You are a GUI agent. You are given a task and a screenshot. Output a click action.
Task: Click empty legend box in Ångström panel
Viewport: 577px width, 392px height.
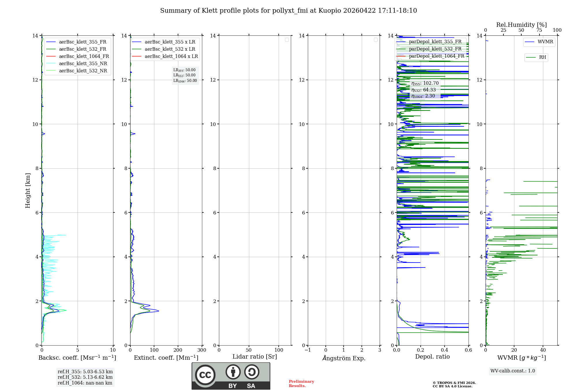(x=376, y=40)
